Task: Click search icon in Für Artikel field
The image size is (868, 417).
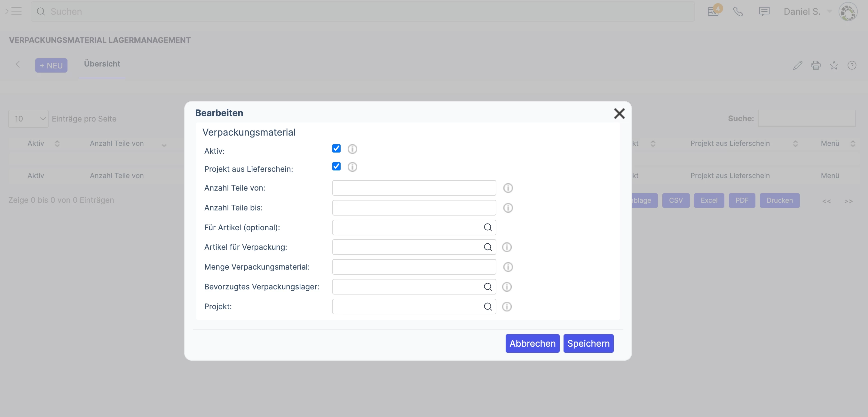Action: pos(488,227)
